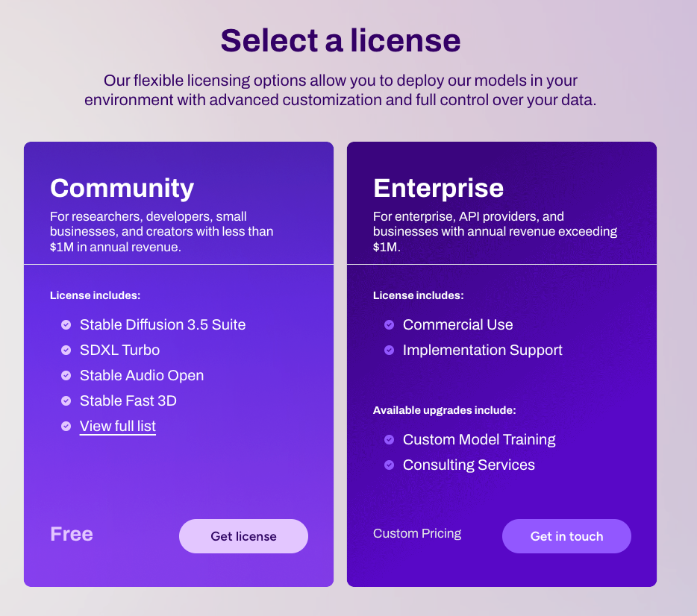The image size is (697, 616).
Task: Click checkmark icon next to SDXL Turbo
Action: point(66,351)
